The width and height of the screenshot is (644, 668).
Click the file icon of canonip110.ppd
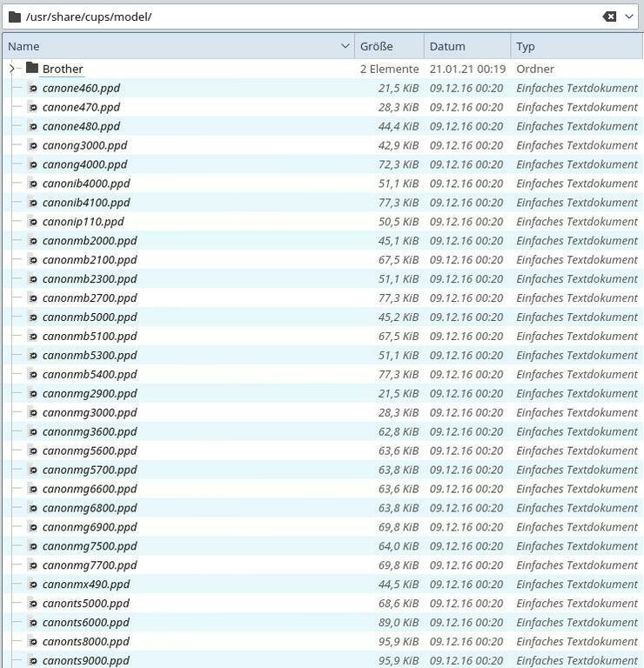coord(33,222)
